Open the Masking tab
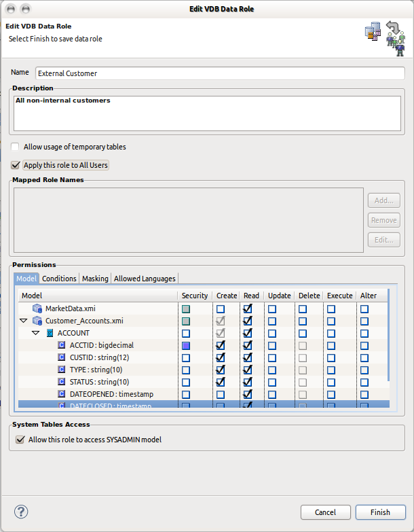 pos(95,279)
